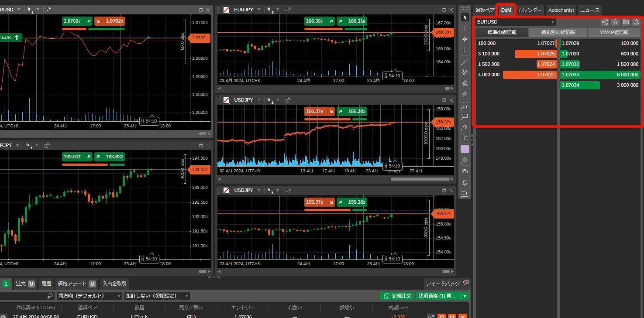Viewport: 644px width, 318px height.
Task: Open the Fibonacci tools group
Action: (x=465, y=105)
